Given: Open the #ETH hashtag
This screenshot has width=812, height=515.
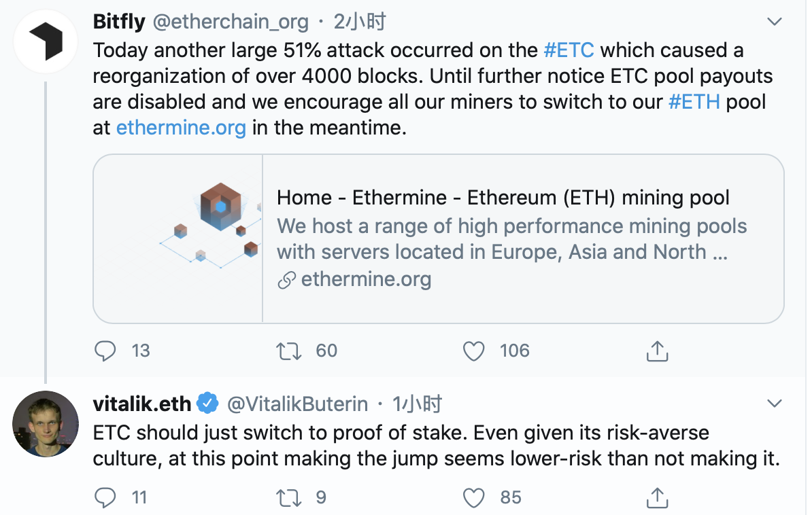Looking at the screenshot, I should pos(694,102).
